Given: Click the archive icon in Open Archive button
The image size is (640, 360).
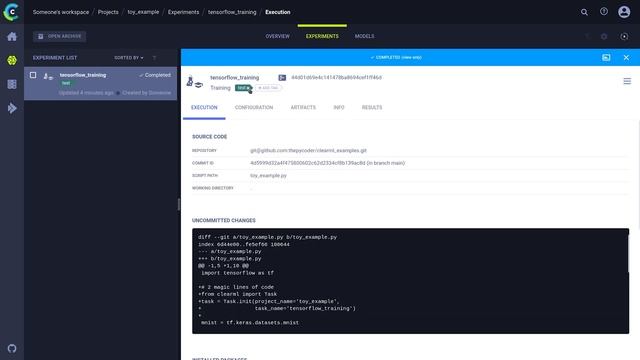Looking at the screenshot, I should 40,36.
